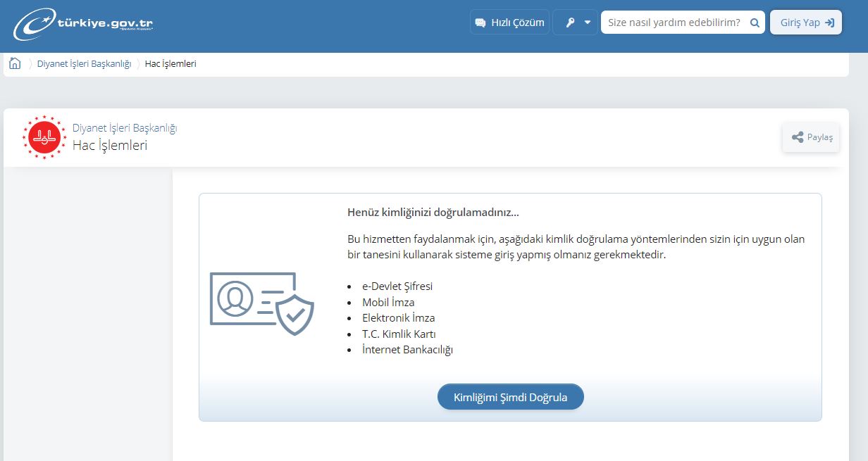Select Hac İşlemleri breadcrumb item
The image size is (868, 461).
click(x=170, y=64)
